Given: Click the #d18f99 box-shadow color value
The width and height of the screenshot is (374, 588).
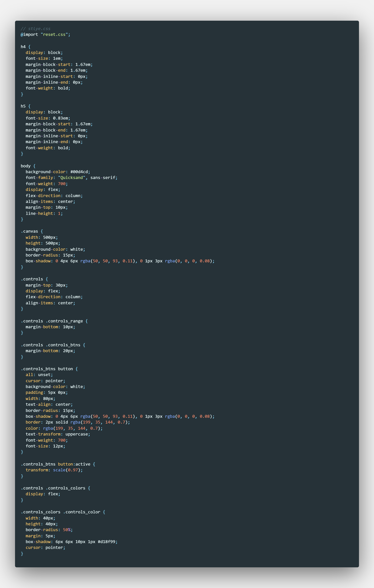Looking at the screenshot, I should (107, 542).
